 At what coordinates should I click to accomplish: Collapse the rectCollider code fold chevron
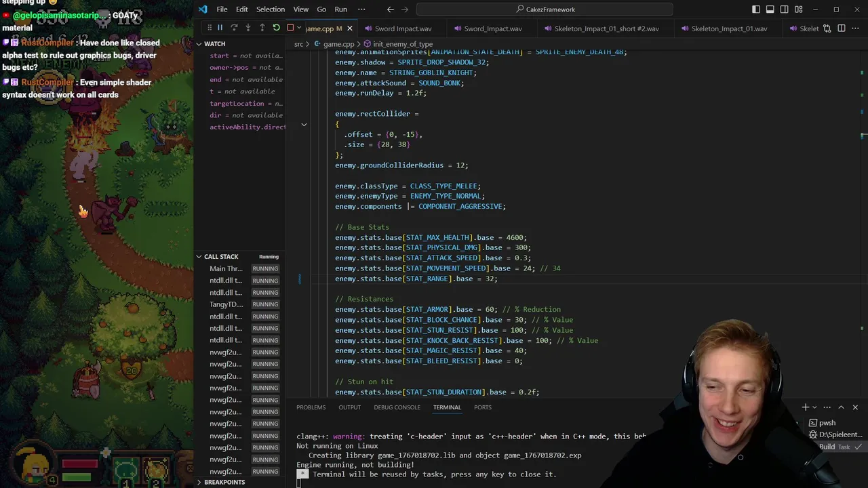304,124
